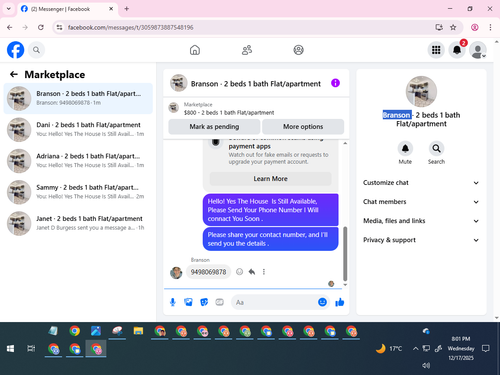This screenshot has height=375, width=500.
Task: Open the Facebook logo home link
Action: (x=16, y=50)
